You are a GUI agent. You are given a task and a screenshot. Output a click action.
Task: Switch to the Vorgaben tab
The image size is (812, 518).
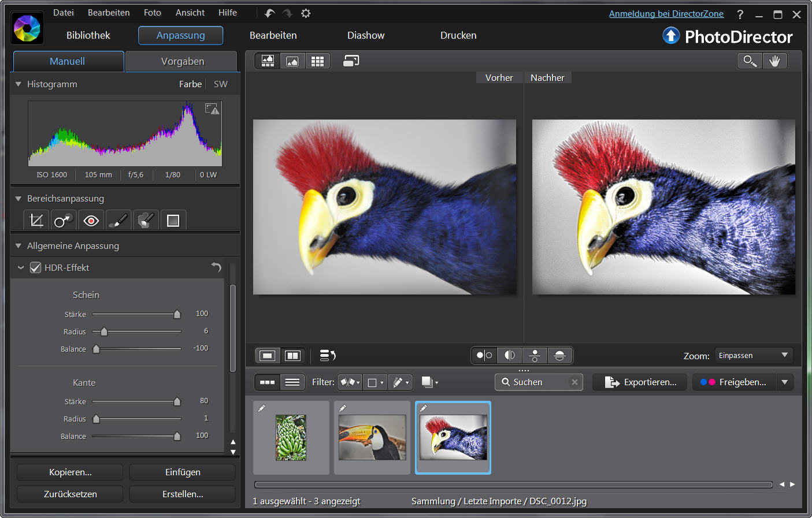[182, 61]
